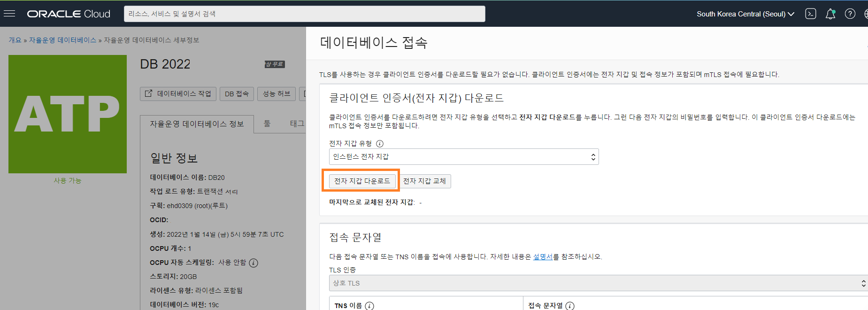The width and height of the screenshot is (868, 310).
Task: Switch to the 툴 tab
Action: click(267, 124)
